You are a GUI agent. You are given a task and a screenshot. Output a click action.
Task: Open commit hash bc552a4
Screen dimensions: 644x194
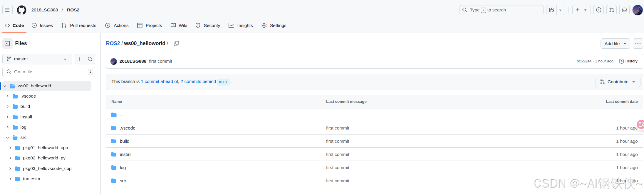584,61
